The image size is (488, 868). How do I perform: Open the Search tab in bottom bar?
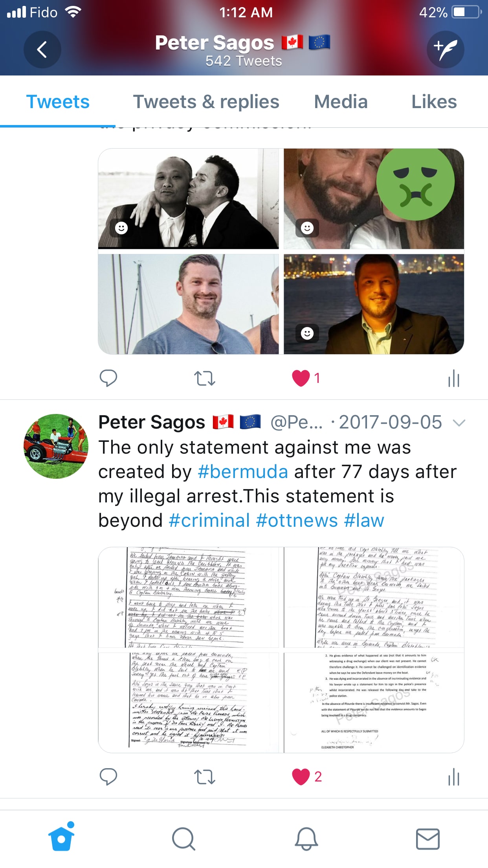[183, 839]
